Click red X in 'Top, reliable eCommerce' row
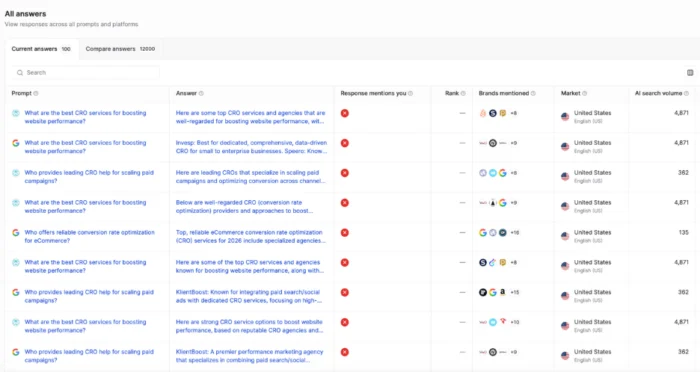The height and width of the screenshot is (372, 700). (x=345, y=233)
